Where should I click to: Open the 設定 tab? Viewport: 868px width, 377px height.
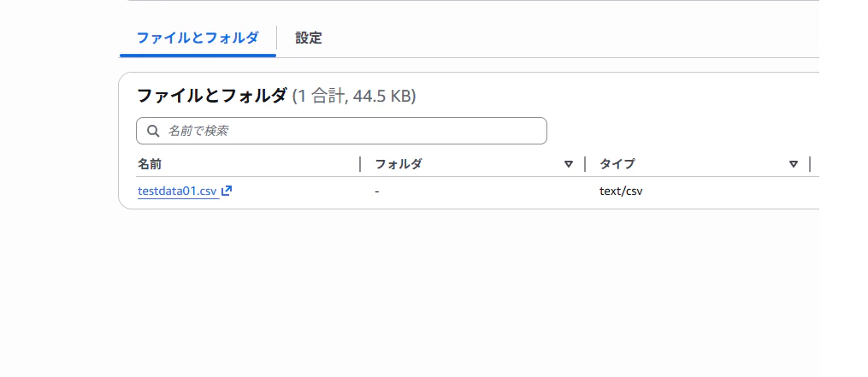(x=309, y=38)
